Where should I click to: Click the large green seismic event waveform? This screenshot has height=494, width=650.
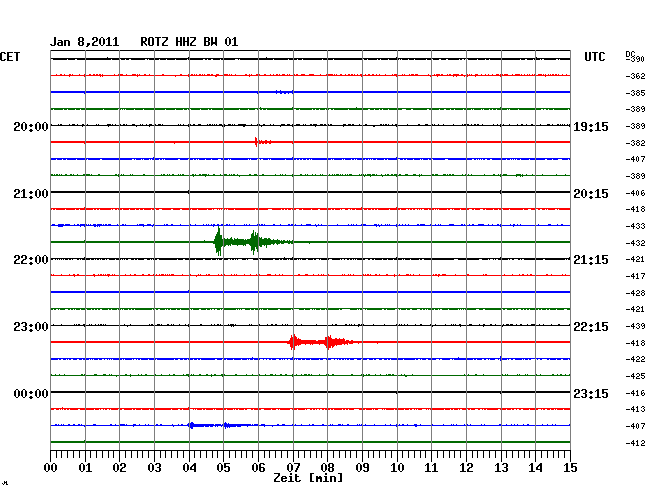(x=253, y=242)
